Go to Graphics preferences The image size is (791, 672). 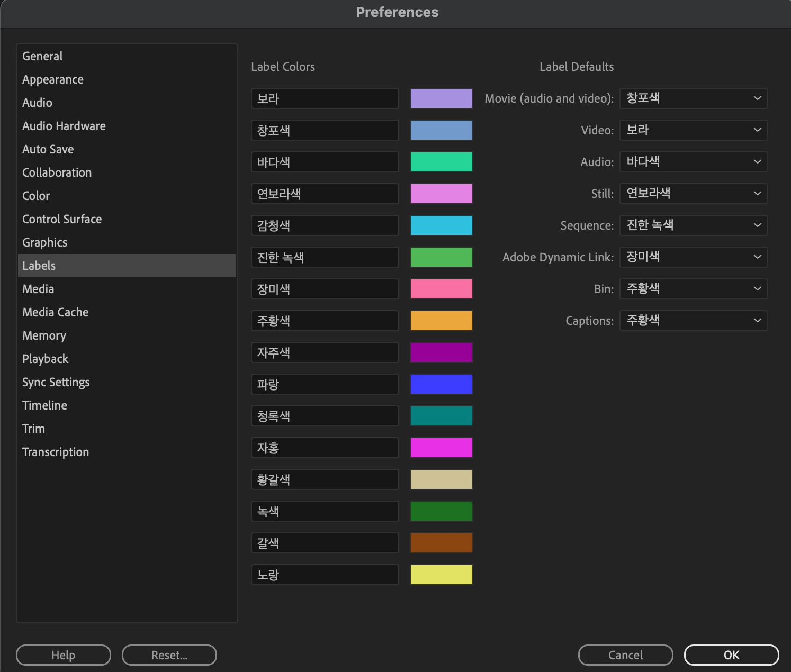tap(127, 242)
